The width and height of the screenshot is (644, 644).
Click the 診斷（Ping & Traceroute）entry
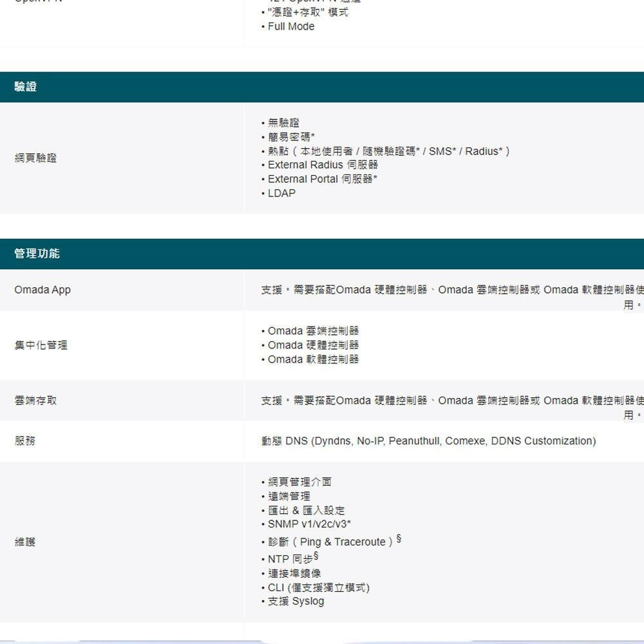tap(331, 542)
